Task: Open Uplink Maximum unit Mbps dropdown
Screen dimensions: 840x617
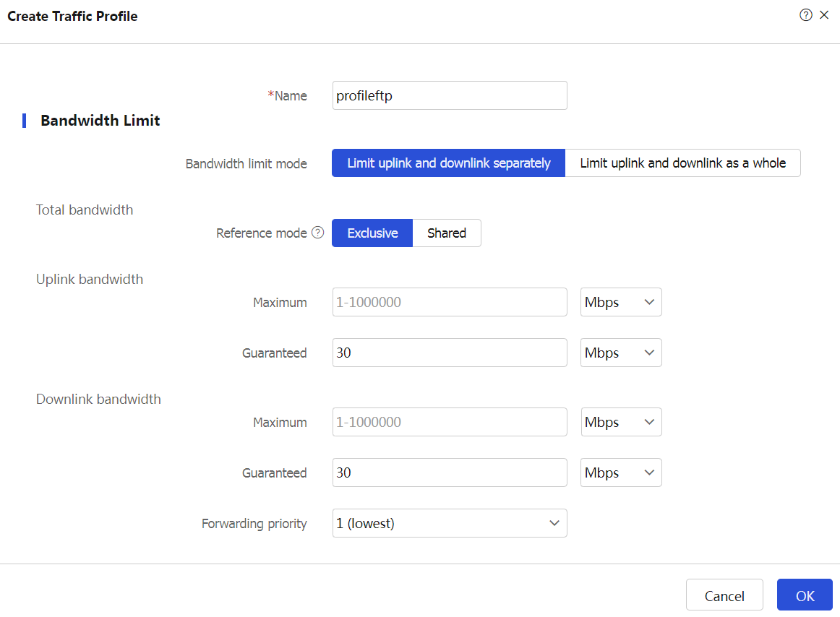Action: [621, 302]
